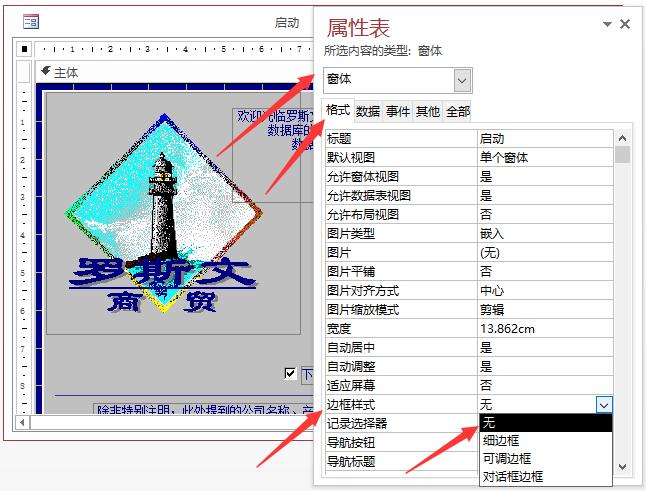This screenshot has width=646, height=491.
Task: Click the property sheet scroll up arrow
Action: pyautogui.click(x=623, y=138)
